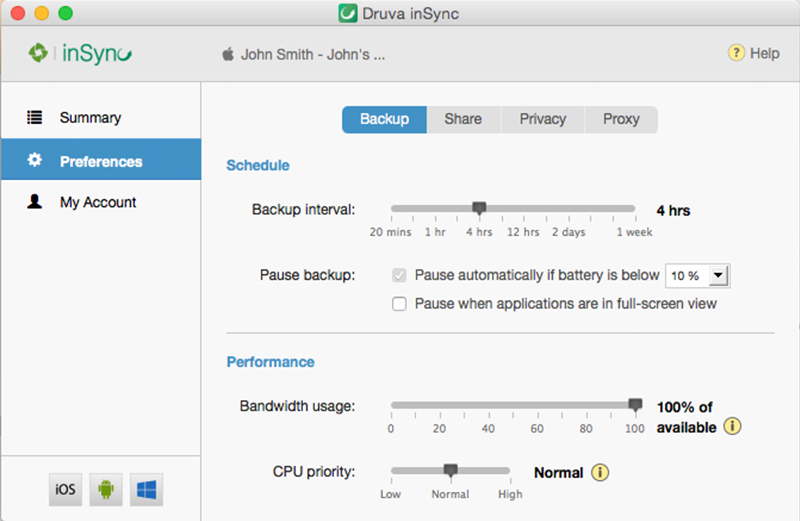Open the iOS app download icon
This screenshot has height=521, width=800.
(65, 489)
